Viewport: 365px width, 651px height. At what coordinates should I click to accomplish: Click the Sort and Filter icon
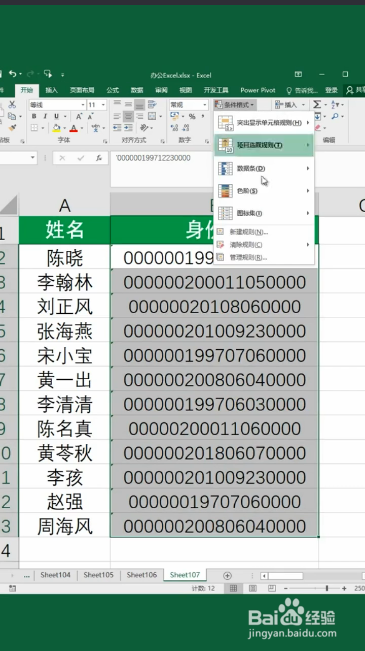point(335,105)
